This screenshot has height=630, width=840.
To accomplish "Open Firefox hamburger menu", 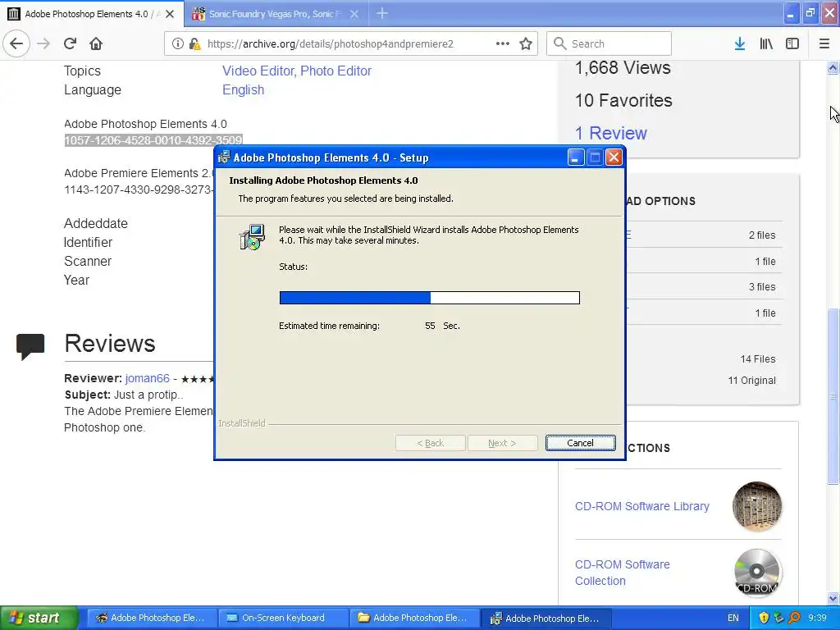I will (x=824, y=44).
